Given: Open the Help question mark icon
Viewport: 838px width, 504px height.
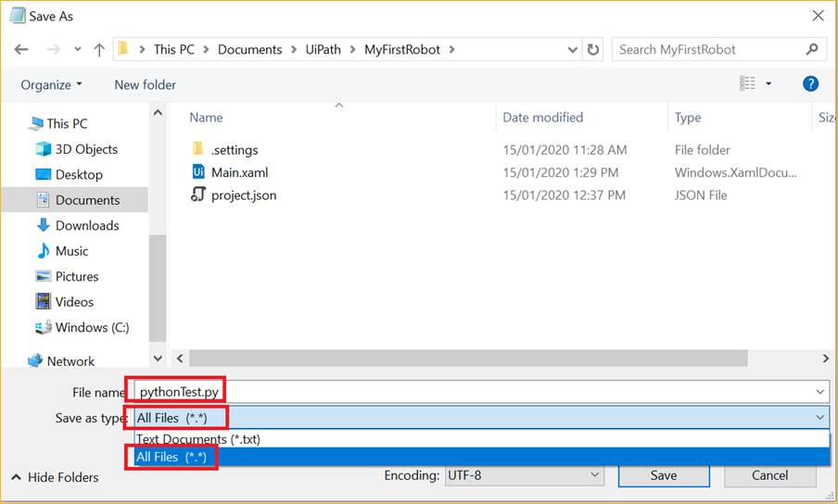Looking at the screenshot, I should tap(810, 84).
